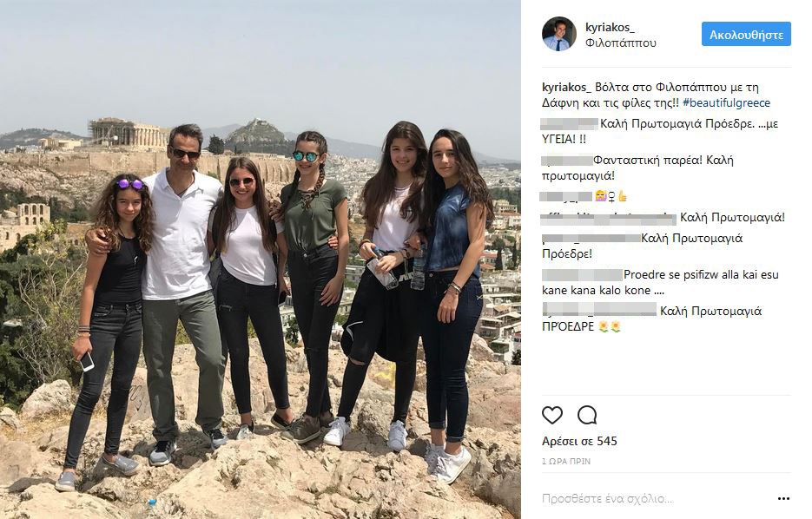Open the Φιλοπάππου location link
Image resolution: width=812 pixels, height=519 pixels.
coord(620,43)
